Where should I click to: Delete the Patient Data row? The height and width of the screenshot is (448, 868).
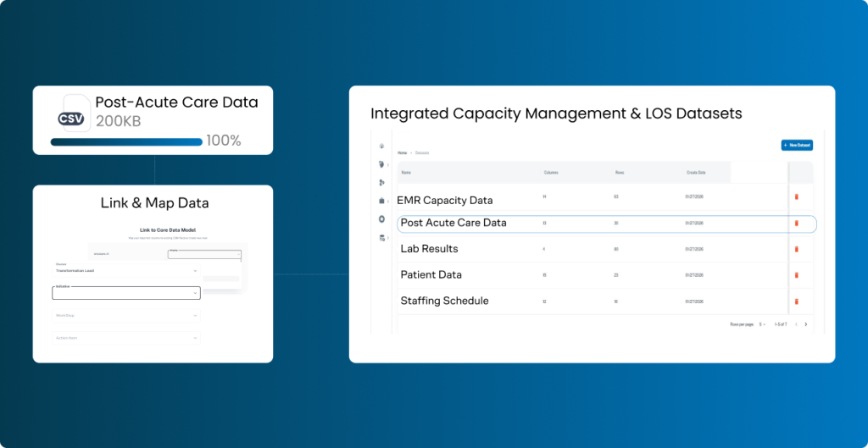pyautogui.click(x=796, y=275)
